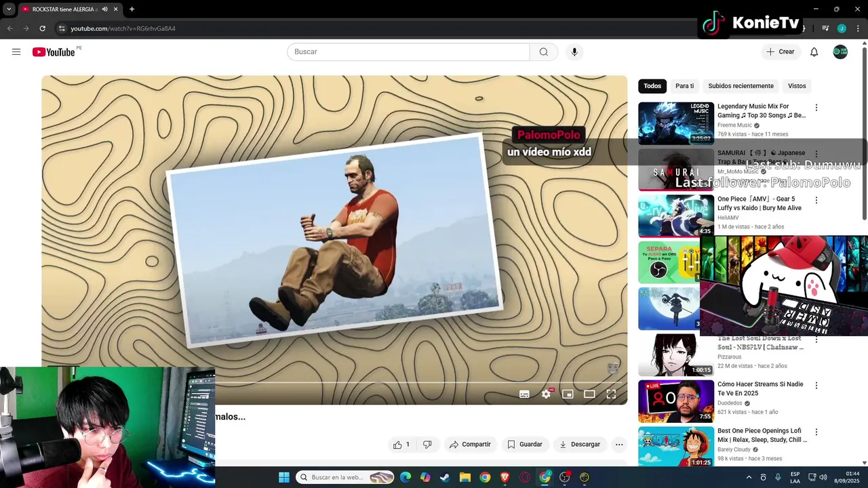Open Brave browser from taskbar
868x488 pixels.
505,477
